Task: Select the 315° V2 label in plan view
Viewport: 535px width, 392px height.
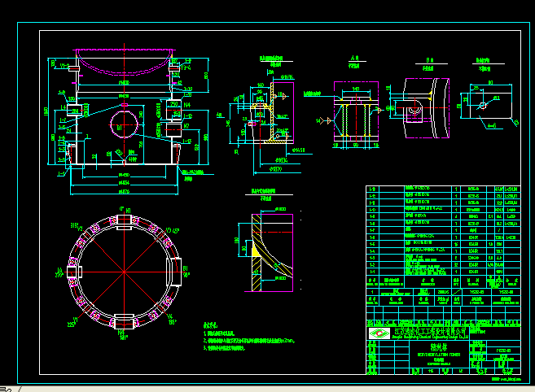Action: (x=77, y=227)
